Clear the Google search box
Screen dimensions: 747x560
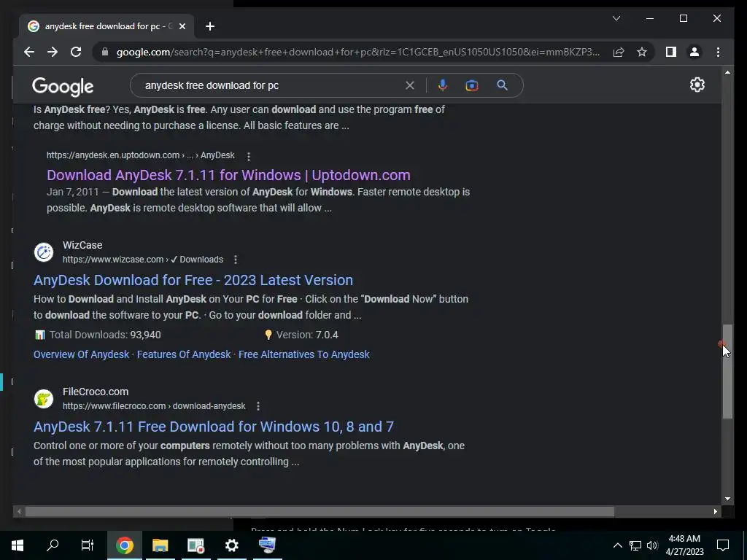pos(410,85)
